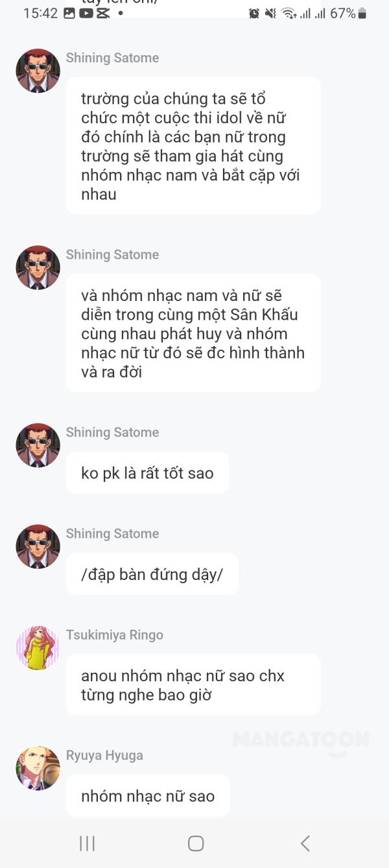Screen dimensions: 389x868
Task: Tap Shining Satome avatar beside "/đập bàn đứng dậy/"
Action: (x=38, y=546)
